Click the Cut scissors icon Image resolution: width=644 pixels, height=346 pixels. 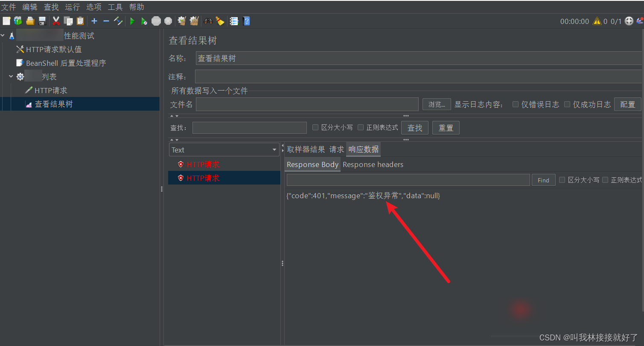click(56, 21)
